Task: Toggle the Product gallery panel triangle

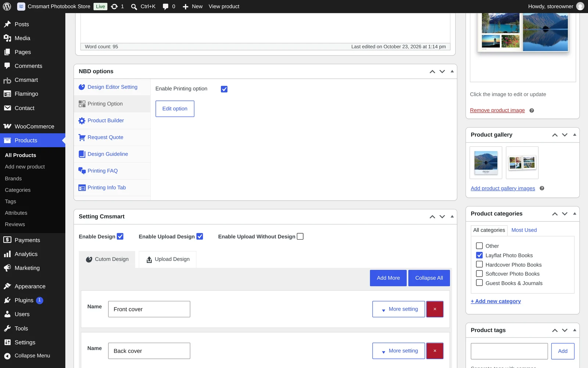Action: [x=574, y=135]
